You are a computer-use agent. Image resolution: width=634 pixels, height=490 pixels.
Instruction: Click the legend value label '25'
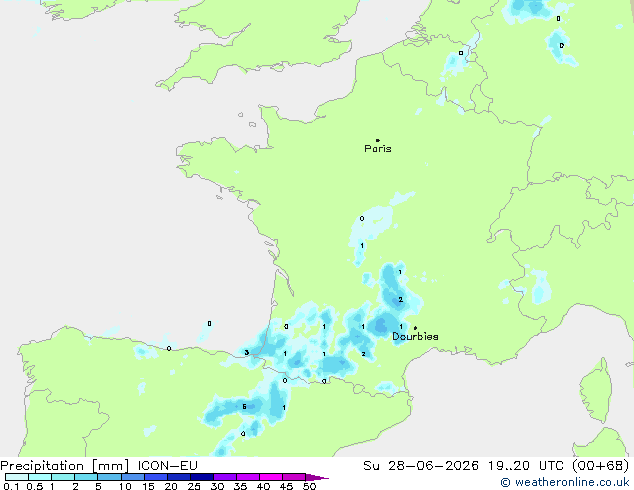(x=194, y=486)
